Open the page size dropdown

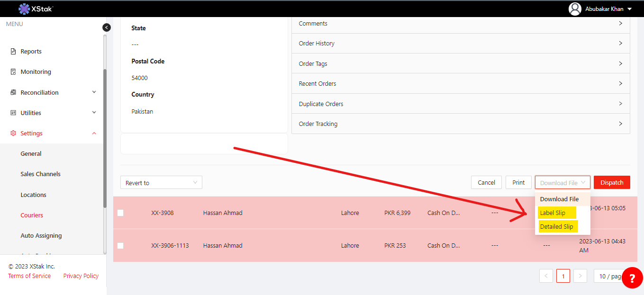point(608,276)
